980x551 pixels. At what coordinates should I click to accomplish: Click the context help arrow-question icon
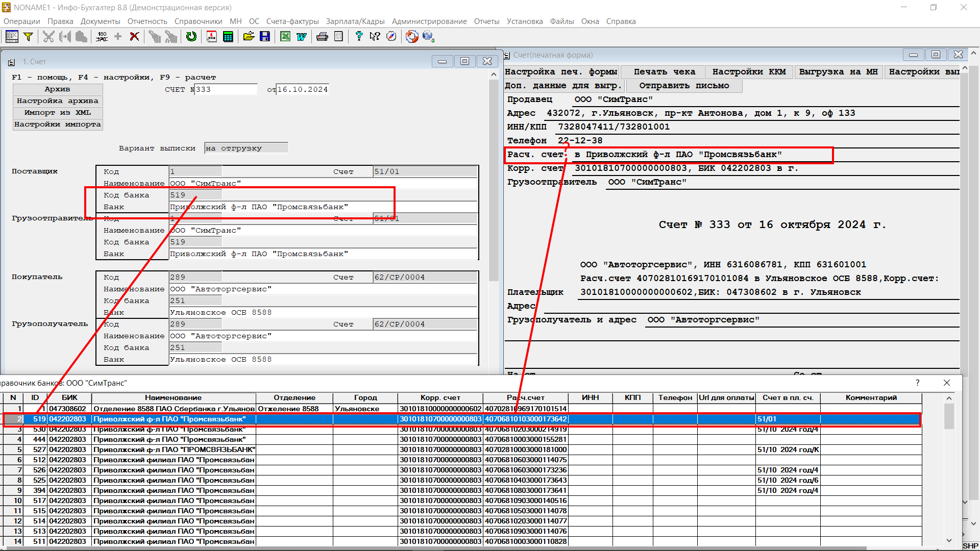point(375,36)
